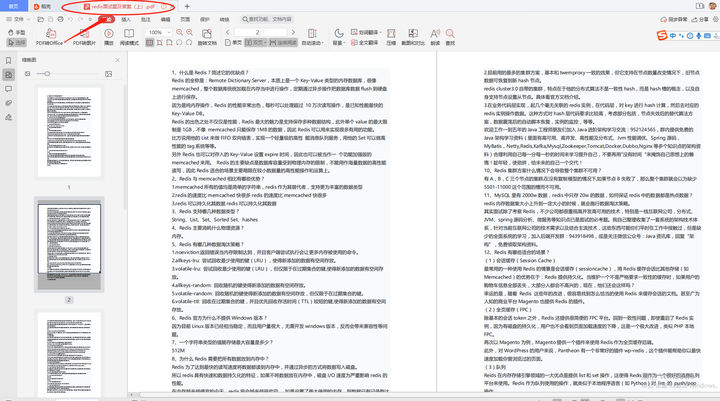Toggle fit-width view button
The width and height of the screenshot is (720, 401).
(x=169, y=42)
